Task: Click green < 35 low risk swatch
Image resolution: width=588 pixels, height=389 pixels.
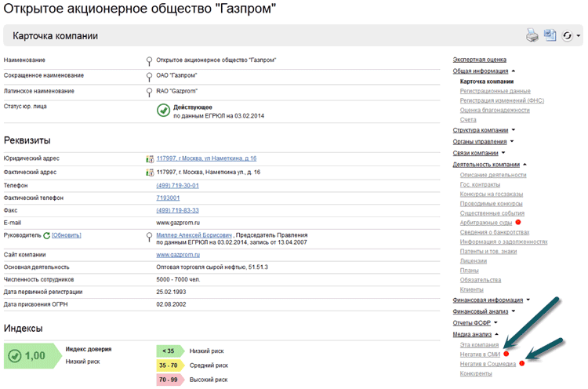Action: [x=170, y=351]
